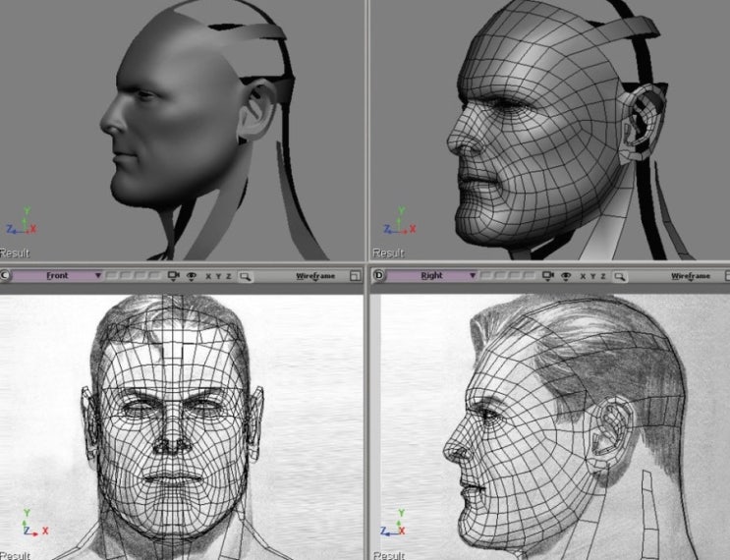730x560 pixels.
Task: Select the magnifier zoom icon in Front viewport
Action: tap(245, 276)
